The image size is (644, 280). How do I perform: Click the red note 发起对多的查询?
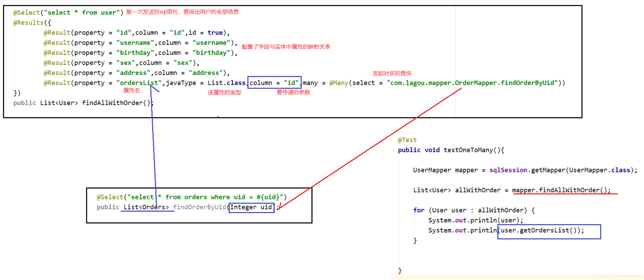click(x=392, y=73)
